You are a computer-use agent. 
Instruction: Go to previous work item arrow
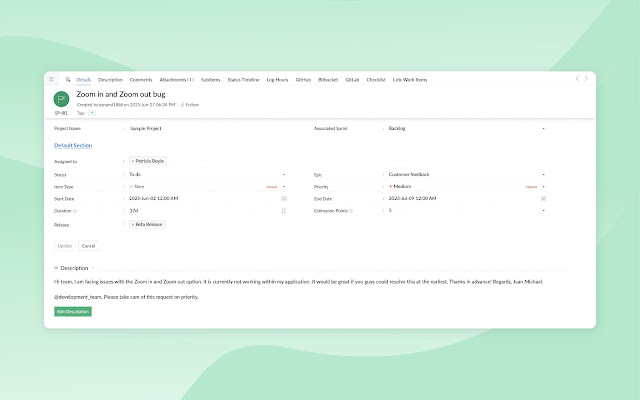coord(577,78)
